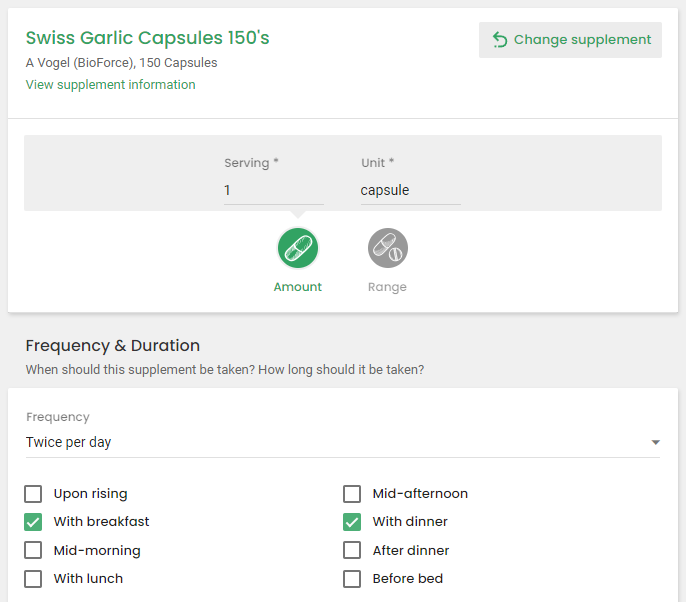Click the Unit field showing capsule
The width and height of the screenshot is (686, 602).
(410, 190)
